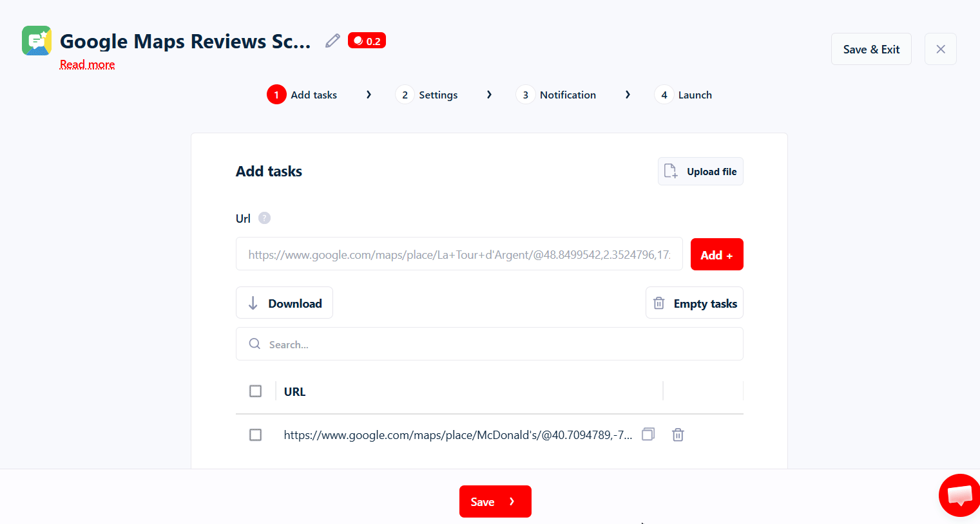Close the wizard with the X button
Image resolution: width=980 pixels, height=524 pixels.
pyautogui.click(x=941, y=49)
